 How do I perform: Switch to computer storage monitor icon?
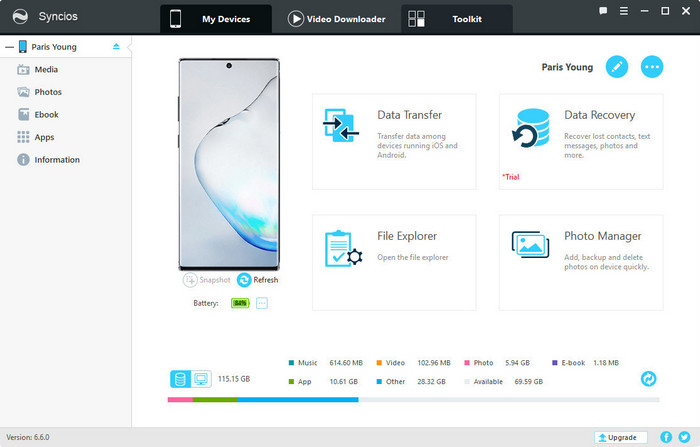pyautogui.click(x=201, y=379)
